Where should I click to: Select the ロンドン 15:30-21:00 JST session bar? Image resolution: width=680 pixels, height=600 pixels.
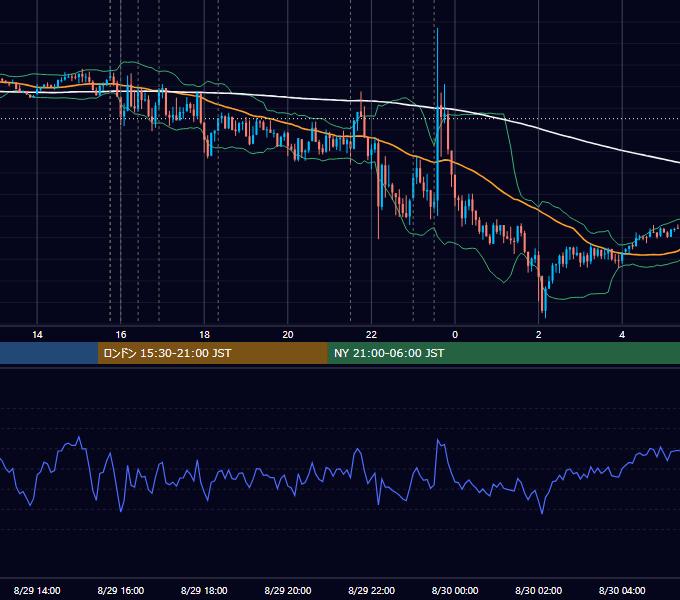point(212,353)
